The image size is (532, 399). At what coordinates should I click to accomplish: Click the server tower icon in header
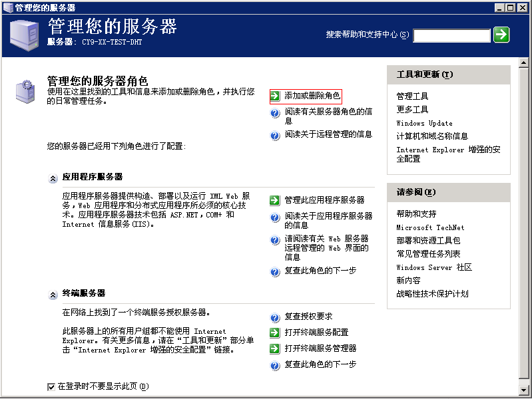24,35
